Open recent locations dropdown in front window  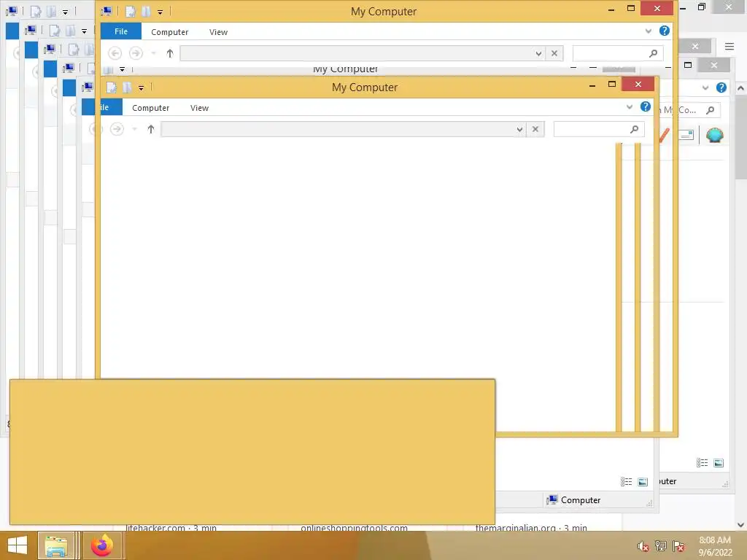click(134, 129)
